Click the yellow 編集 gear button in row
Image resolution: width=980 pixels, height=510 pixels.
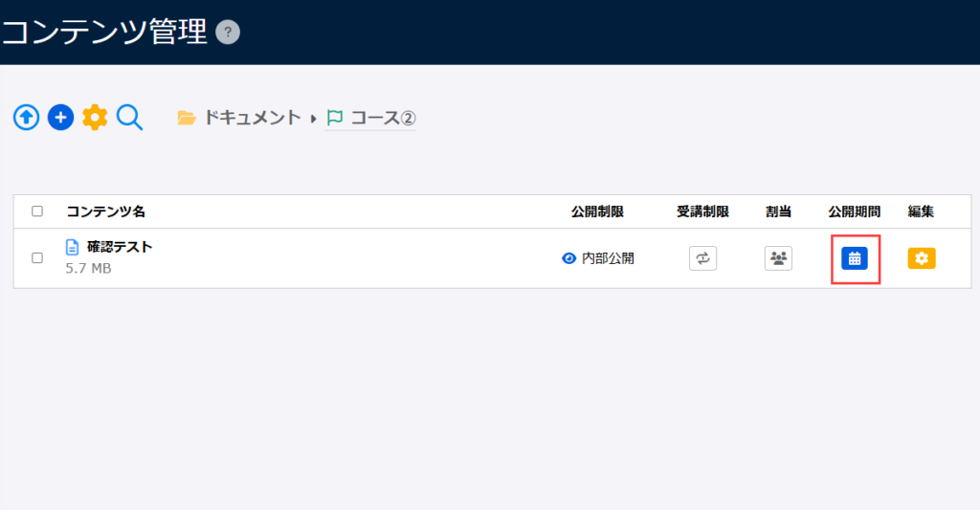(922, 258)
